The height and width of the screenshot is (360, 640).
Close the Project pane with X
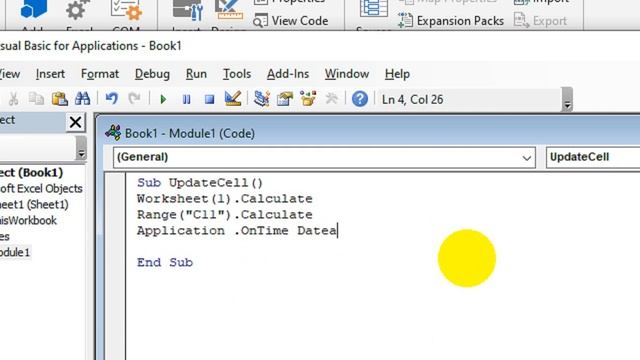click(x=76, y=122)
